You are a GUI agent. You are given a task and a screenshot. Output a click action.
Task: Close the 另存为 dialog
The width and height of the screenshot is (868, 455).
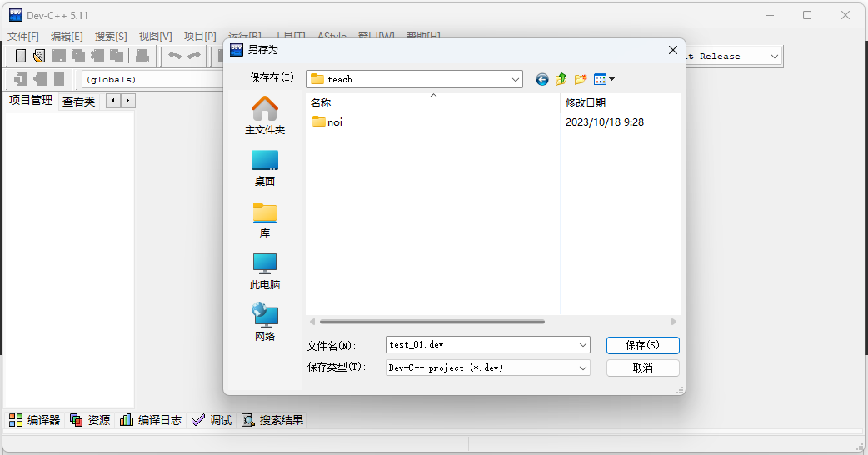point(673,50)
